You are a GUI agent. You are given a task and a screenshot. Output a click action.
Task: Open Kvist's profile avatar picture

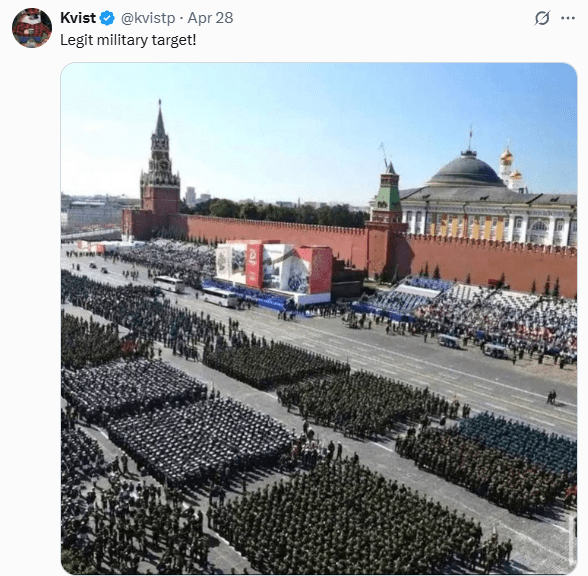32,28
